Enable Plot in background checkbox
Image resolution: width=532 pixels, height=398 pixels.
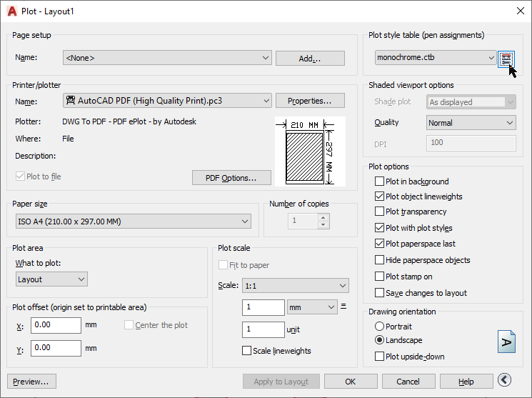[380, 181]
